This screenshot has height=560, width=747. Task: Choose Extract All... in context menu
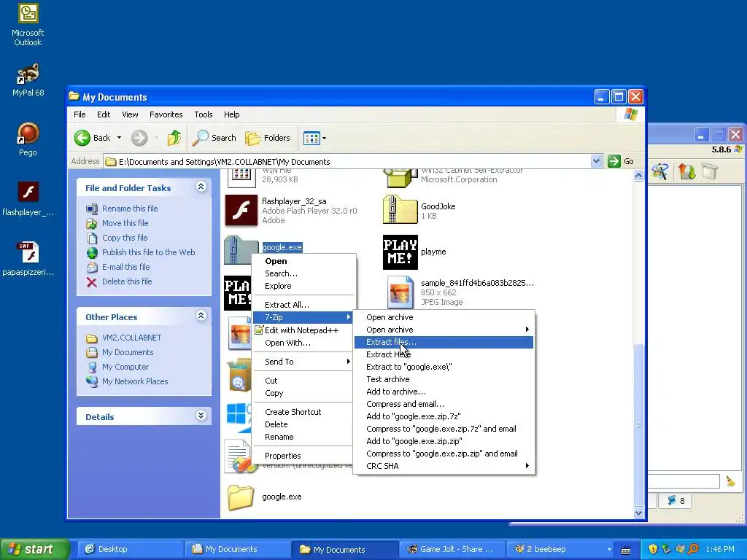(304, 305)
